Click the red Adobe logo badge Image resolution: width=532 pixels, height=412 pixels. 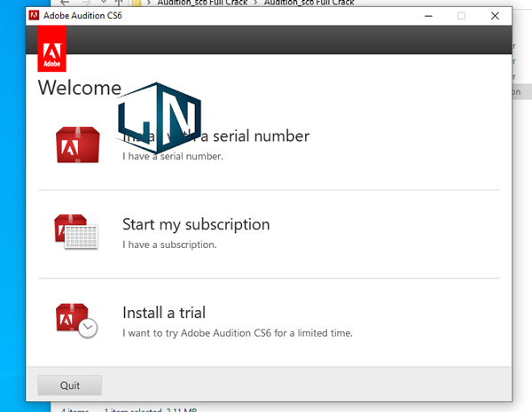click(x=52, y=49)
